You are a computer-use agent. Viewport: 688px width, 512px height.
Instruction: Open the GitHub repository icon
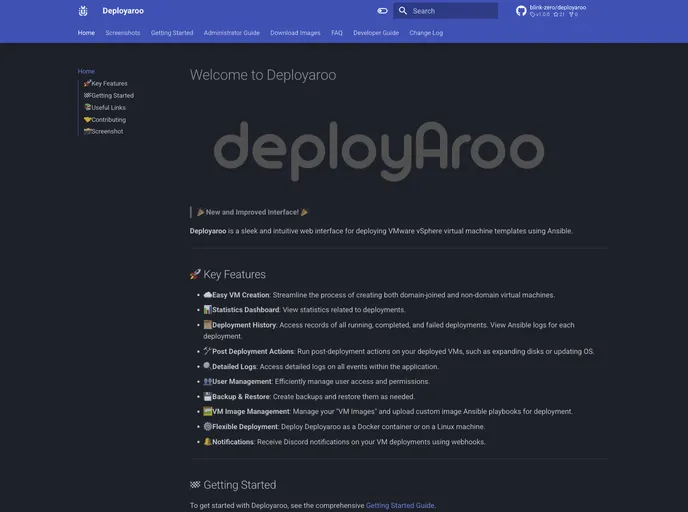click(x=521, y=11)
